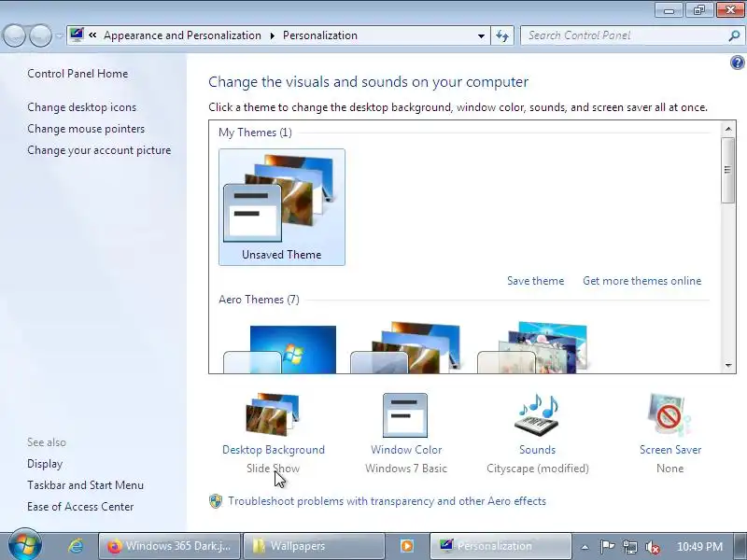Click the Sounds label link
747x560 pixels.
click(x=538, y=450)
